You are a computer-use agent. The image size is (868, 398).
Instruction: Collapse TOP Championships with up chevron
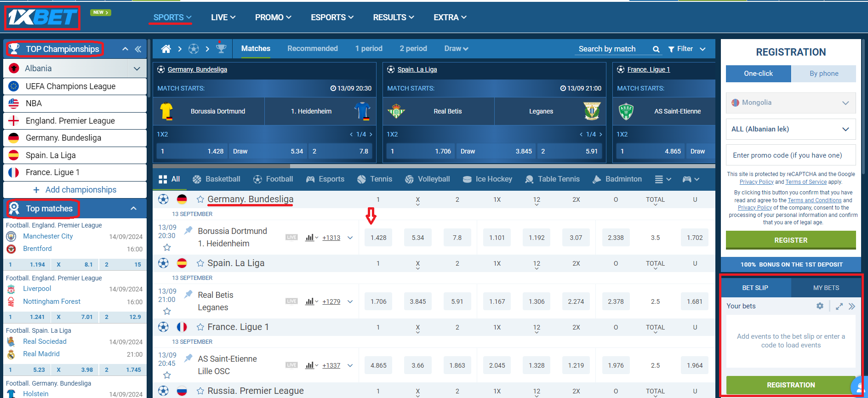pyautogui.click(x=125, y=49)
